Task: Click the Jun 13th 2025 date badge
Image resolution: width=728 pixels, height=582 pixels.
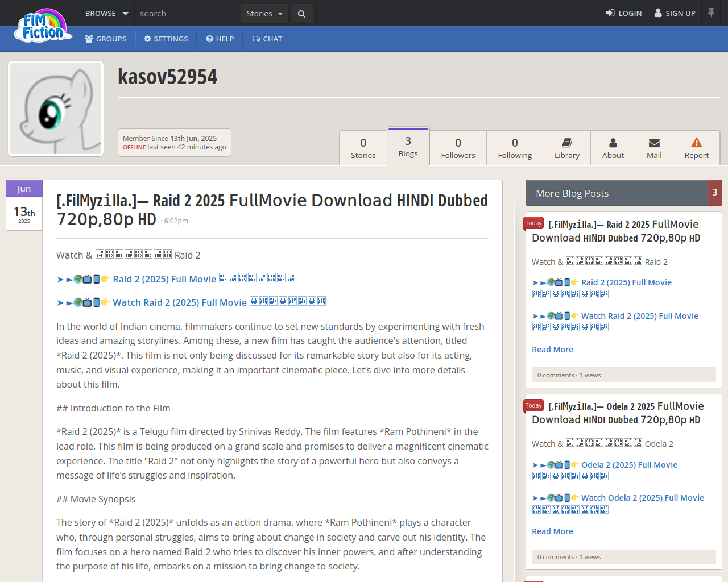Action: (x=24, y=205)
